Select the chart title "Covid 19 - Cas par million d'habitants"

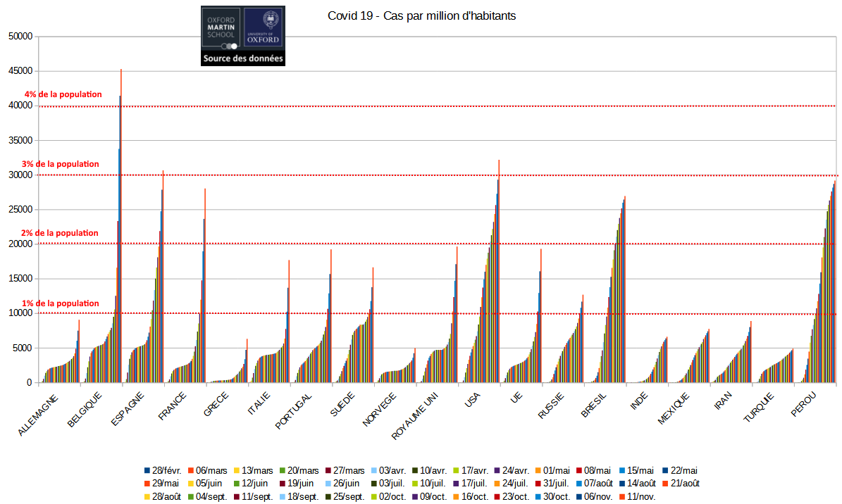click(422, 16)
